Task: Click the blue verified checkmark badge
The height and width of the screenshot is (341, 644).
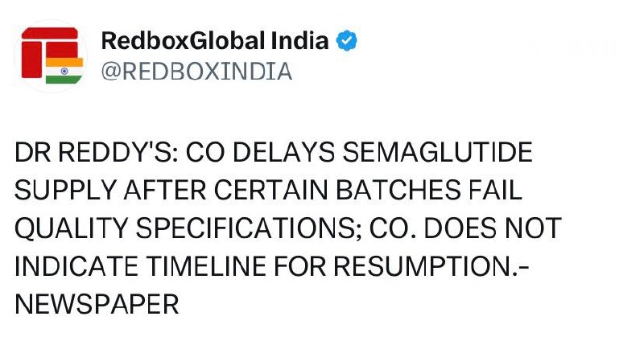Action: pos(347,41)
